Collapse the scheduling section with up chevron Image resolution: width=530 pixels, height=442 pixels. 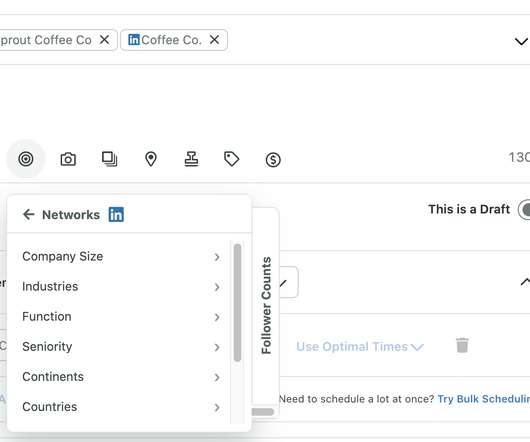click(525, 281)
